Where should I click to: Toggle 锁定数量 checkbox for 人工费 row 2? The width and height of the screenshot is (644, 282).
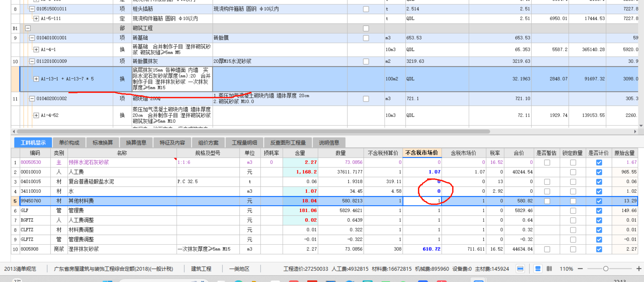573,172
